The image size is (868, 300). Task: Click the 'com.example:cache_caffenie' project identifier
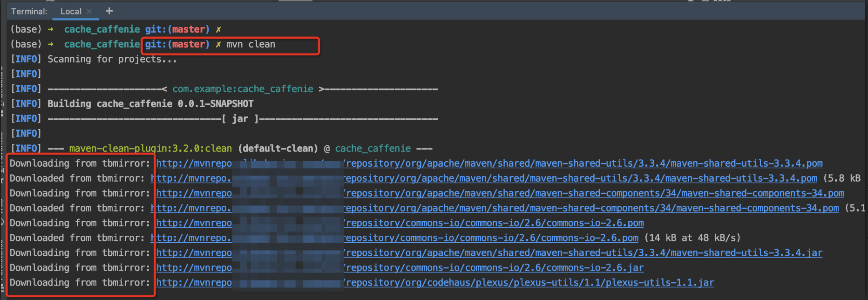coord(243,89)
